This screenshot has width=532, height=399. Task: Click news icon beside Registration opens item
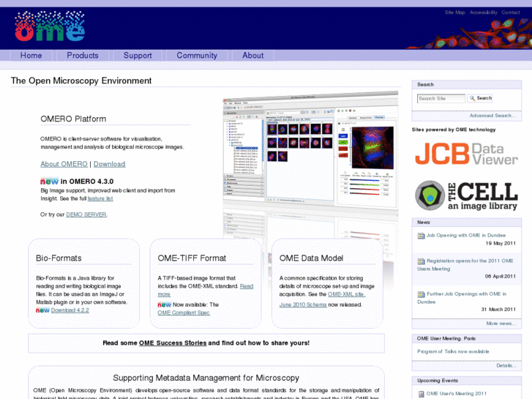(421, 261)
